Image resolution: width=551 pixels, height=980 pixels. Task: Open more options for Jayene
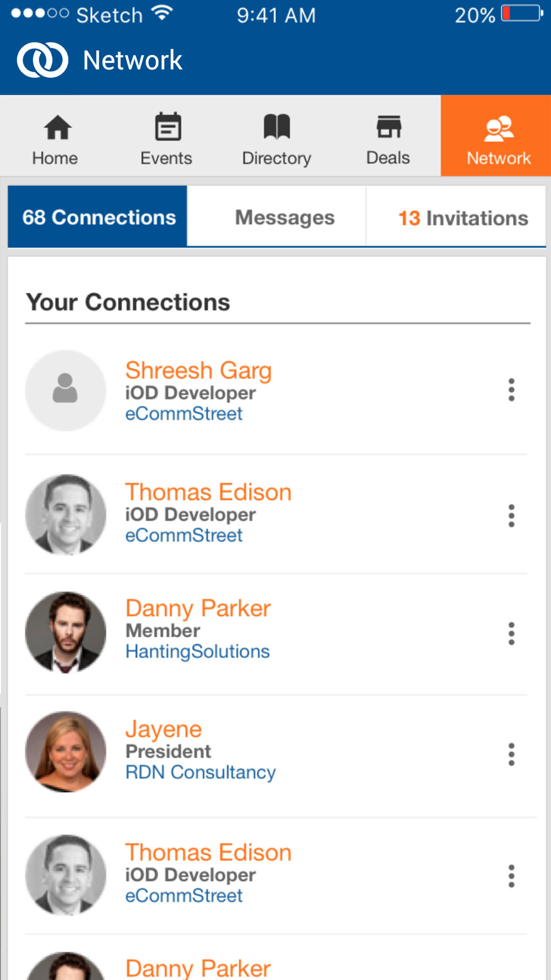pyautogui.click(x=511, y=754)
